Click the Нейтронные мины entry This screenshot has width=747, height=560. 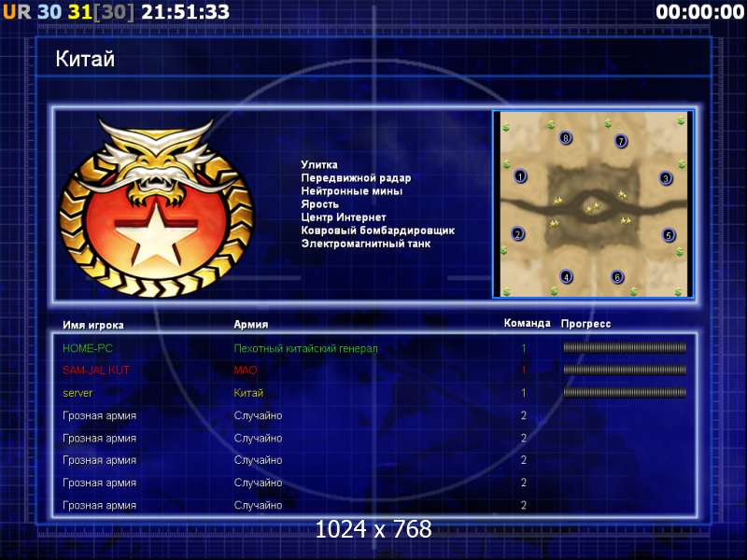(x=352, y=191)
